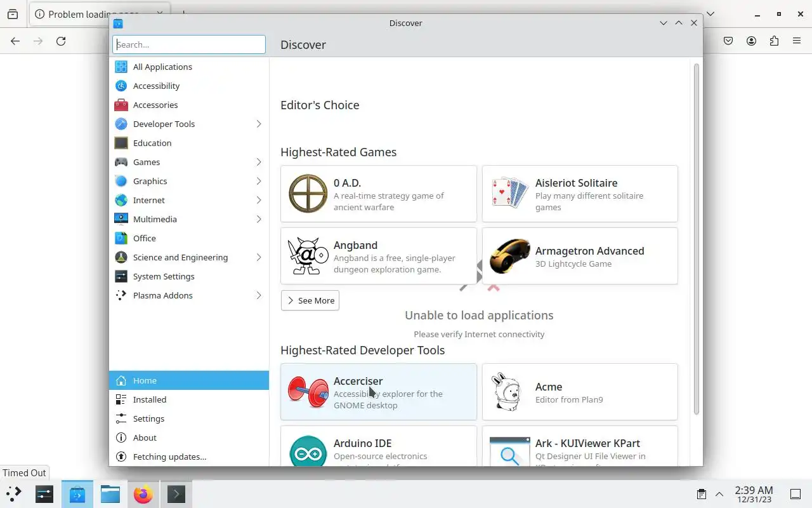Open the Armagetron Advanced card title
812x508 pixels.
coord(589,251)
